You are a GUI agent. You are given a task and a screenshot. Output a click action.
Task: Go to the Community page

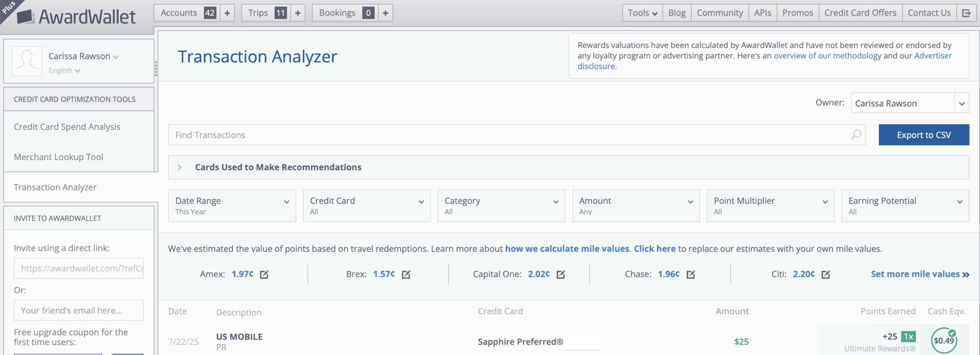coord(720,13)
